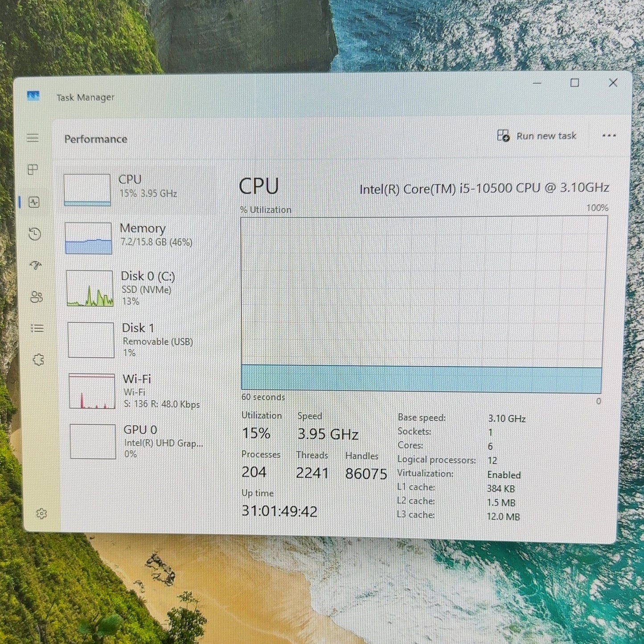Open Task Manager settings gear
Screen dimensions: 644x644
click(41, 514)
